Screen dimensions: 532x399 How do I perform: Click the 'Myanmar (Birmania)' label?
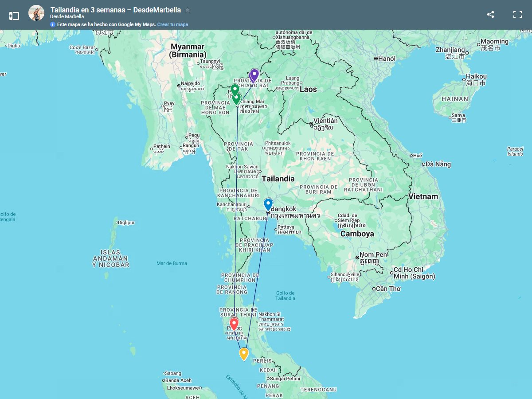coord(188,51)
